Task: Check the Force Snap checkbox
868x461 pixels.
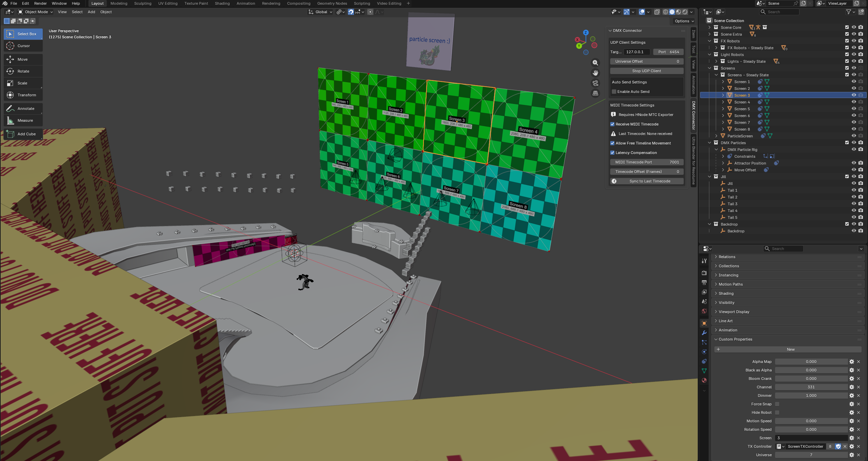Action: [x=777, y=404]
